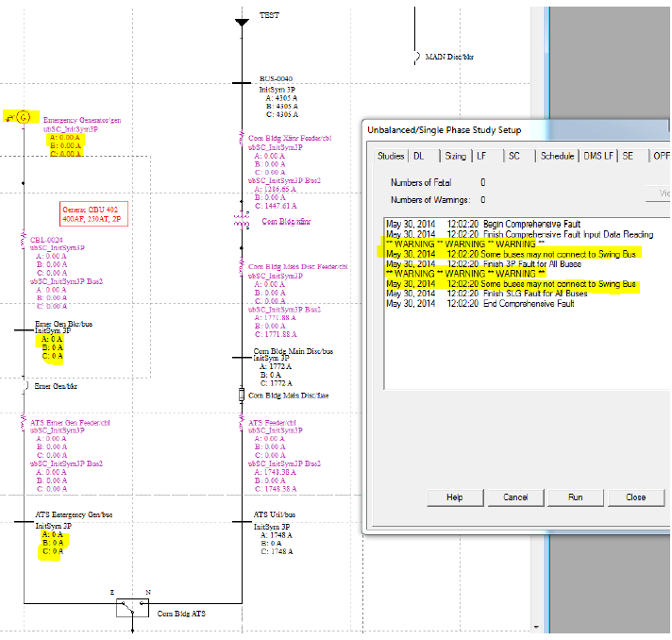The height and width of the screenshot is (640, 672).
Task: Click the Cancel button in study setup
Action: pyautogui.click(x=515, y=497)
